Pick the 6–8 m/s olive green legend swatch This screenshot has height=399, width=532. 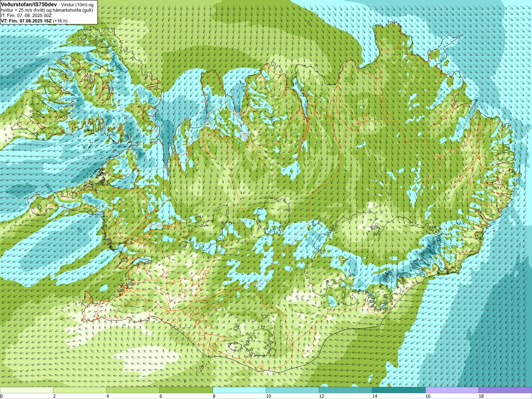186,390
